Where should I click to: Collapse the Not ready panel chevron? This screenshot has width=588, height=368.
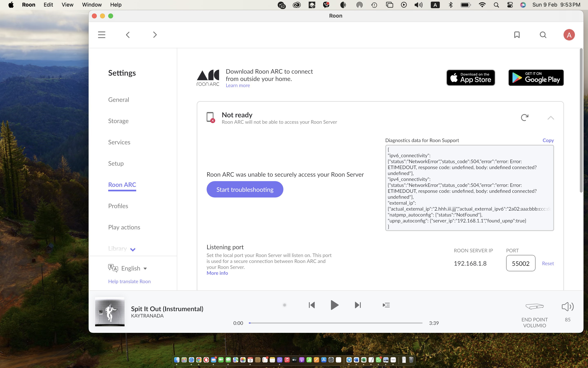(x=551, y=118)
